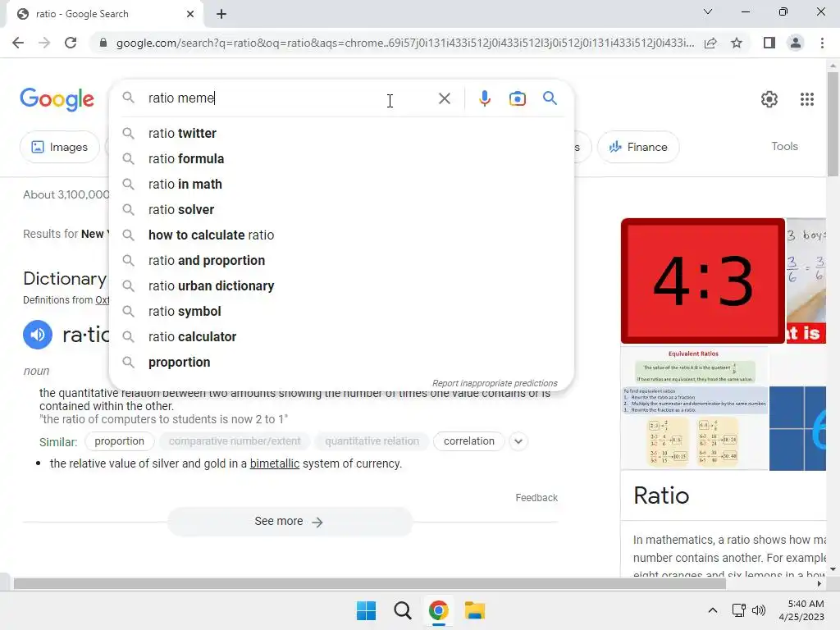840x630 pixels.
Task: Open File Explorer from taskbar
Action: pos(475,610)
